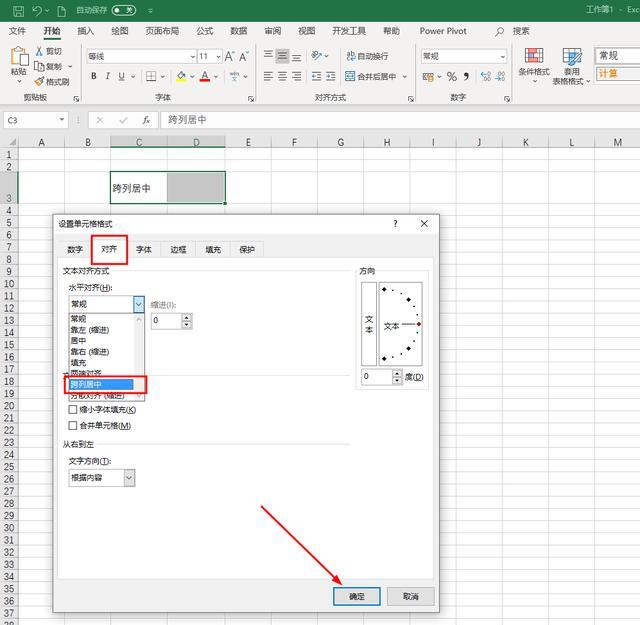
Task: Click the percent style icon
Action: tap(452, 76)
